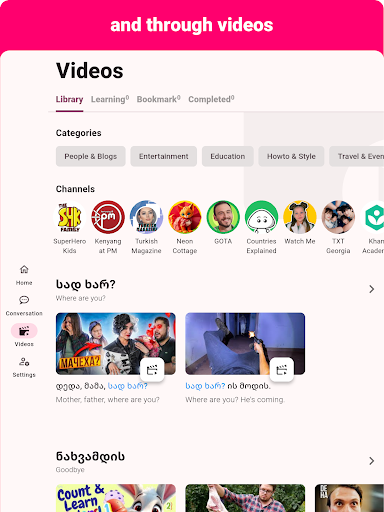Click highlighted phrase in 'Mother, father' caption
384x512 pixels.
pos(128,386)
